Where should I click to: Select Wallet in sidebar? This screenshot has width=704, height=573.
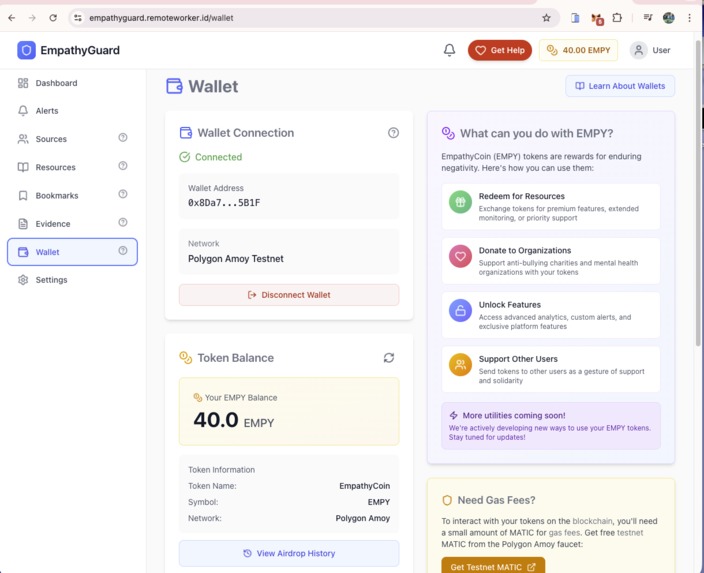coord(72,252)
